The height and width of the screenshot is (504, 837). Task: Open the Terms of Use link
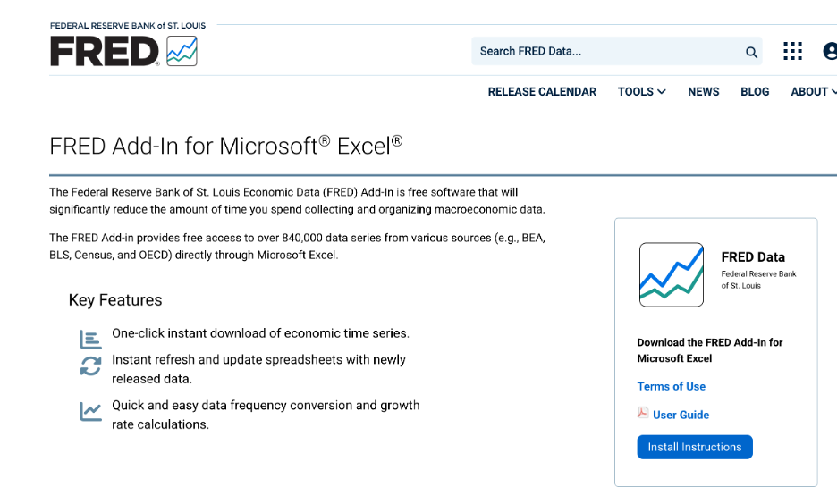coord(671,386)
